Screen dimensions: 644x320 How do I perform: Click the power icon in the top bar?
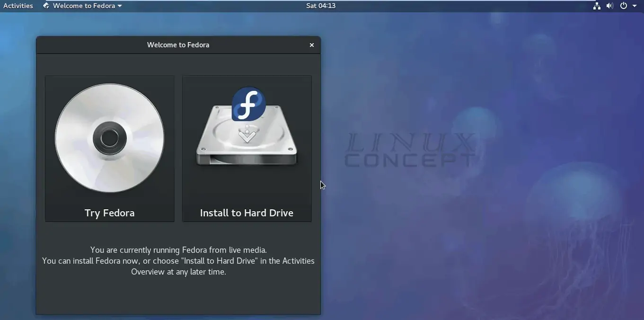pyautogui.click(x=624, y=6)
